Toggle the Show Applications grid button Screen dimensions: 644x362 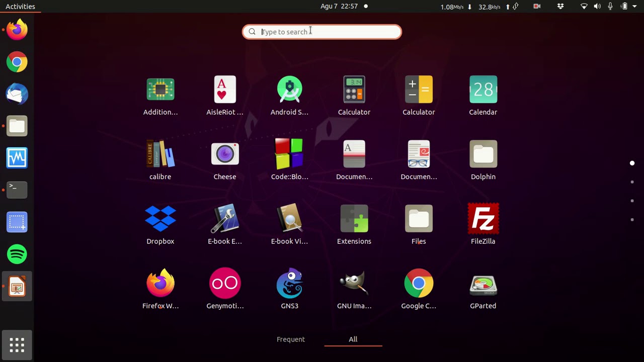click(17, 345)
